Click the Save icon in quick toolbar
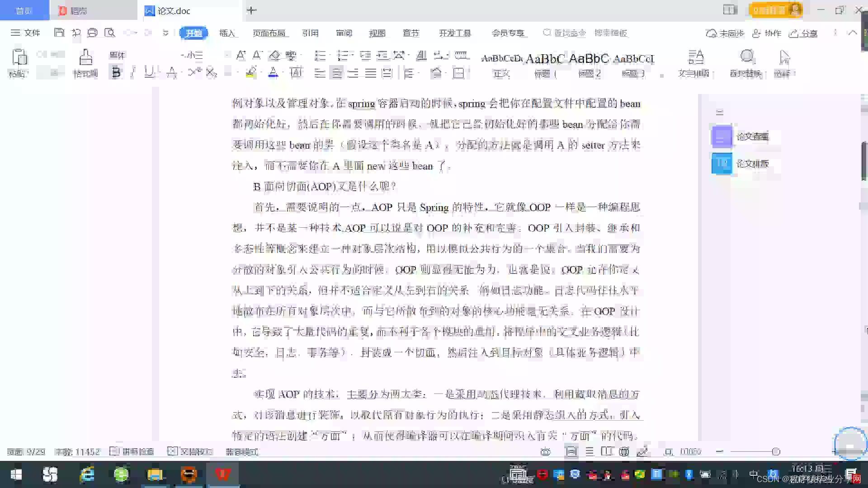 [59, 33]
